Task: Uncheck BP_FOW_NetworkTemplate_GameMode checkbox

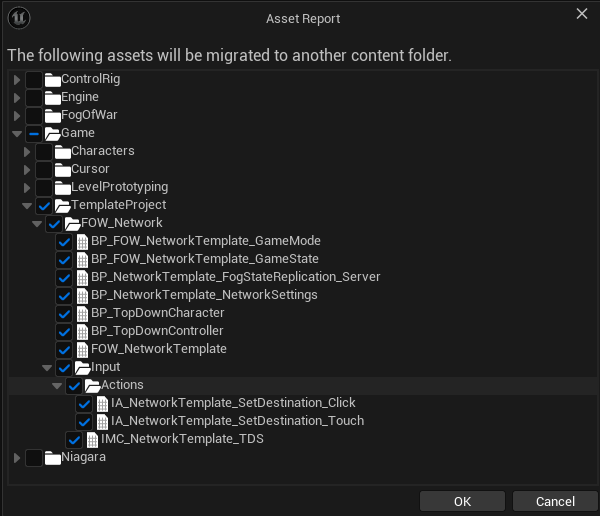Action: tap(64, 242)
